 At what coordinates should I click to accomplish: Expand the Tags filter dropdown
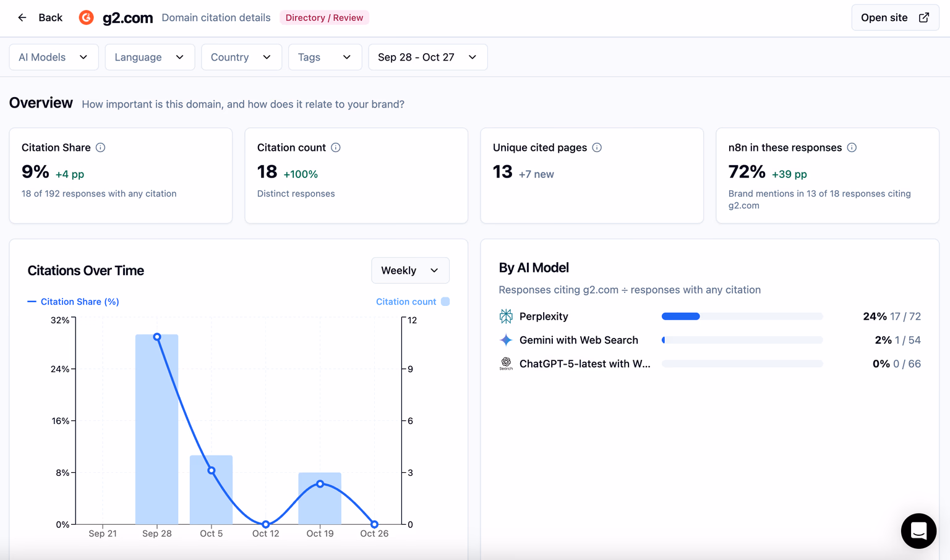325,57
